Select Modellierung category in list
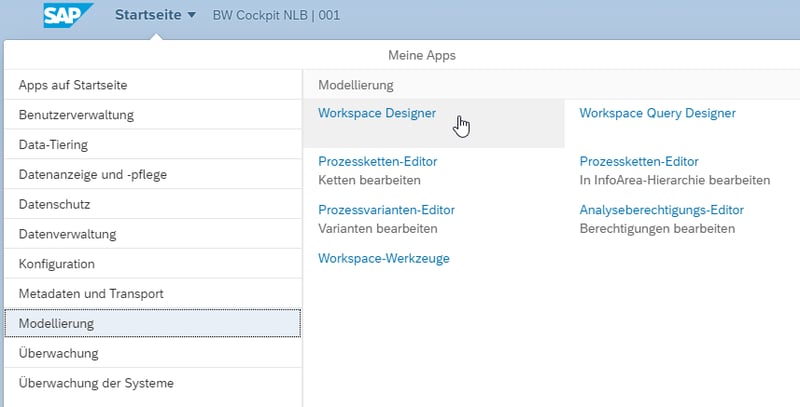The width and height of the screenshot is (800, 407). pos(153,323)
